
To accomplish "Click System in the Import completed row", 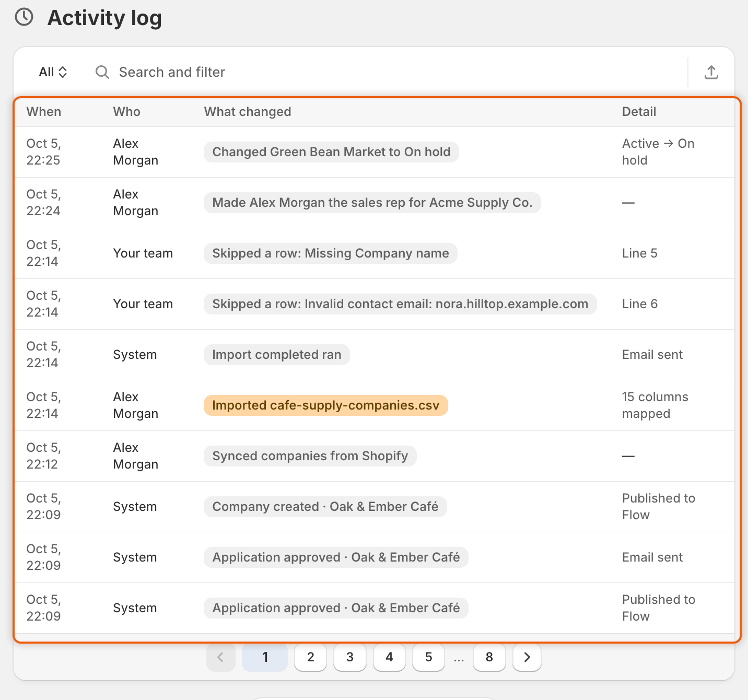I will [x=135, y=355].
